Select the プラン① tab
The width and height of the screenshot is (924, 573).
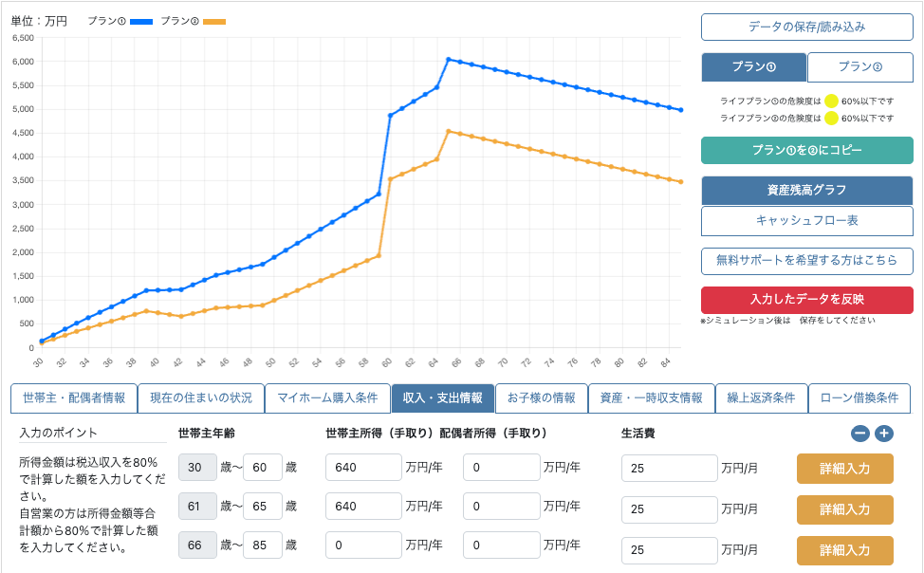pos(752,67)
